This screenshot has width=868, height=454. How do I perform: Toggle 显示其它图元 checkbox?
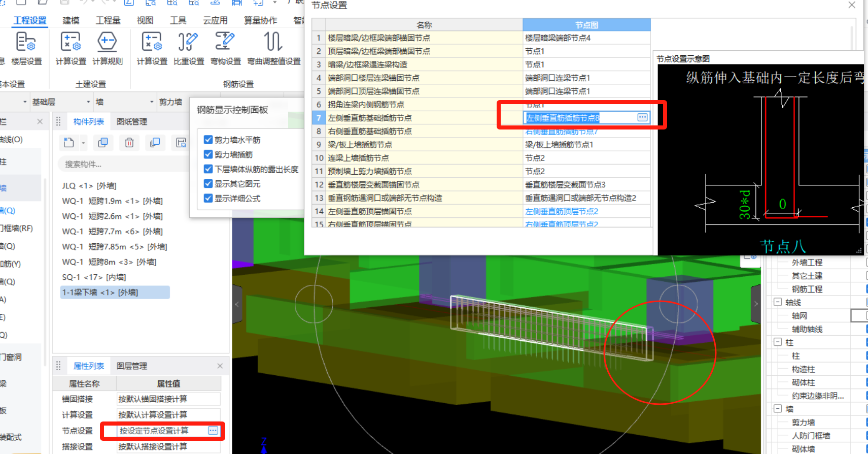(x=208, y=184)
